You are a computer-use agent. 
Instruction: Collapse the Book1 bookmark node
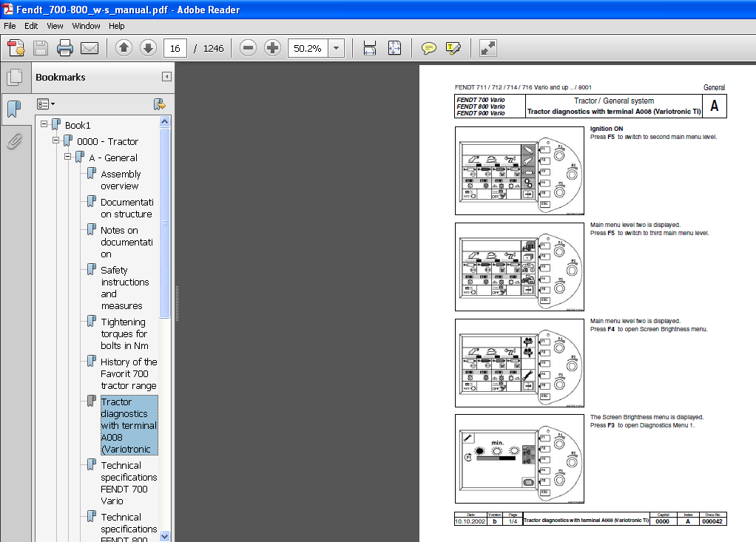(x=44, y=124)
